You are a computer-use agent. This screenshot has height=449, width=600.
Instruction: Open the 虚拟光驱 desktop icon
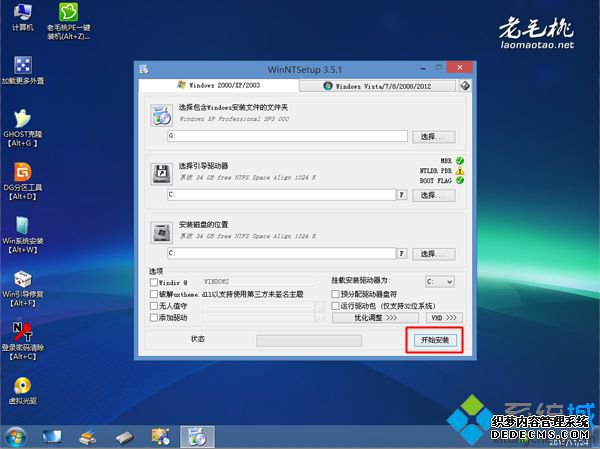pyautogui.click(x=23, y=391)
